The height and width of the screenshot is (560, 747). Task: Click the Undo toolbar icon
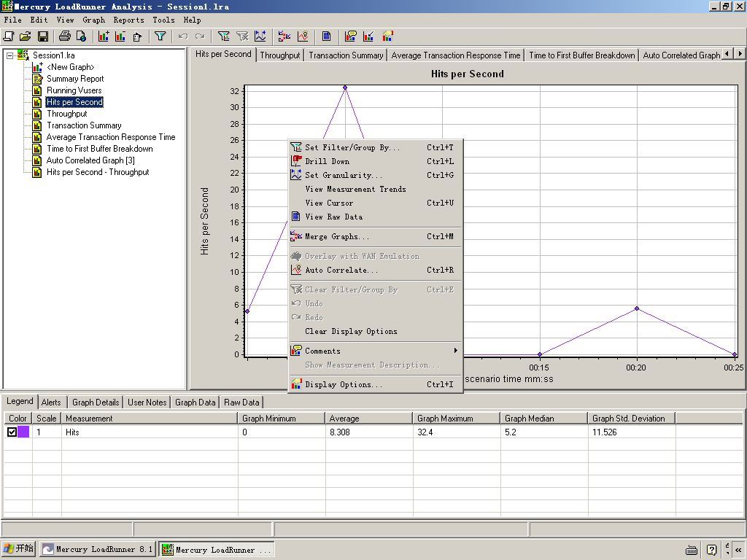tap(183, 36)
